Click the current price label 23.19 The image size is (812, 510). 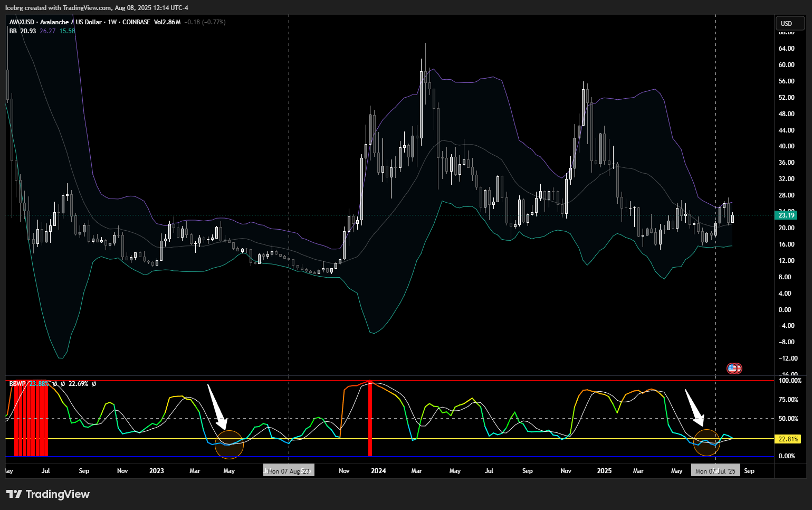(786, 215)
